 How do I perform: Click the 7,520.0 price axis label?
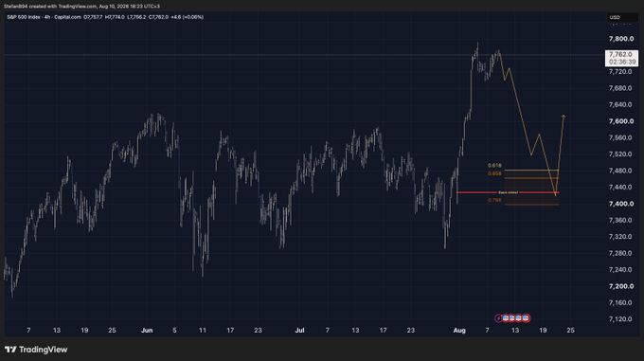tap(620, 154)
